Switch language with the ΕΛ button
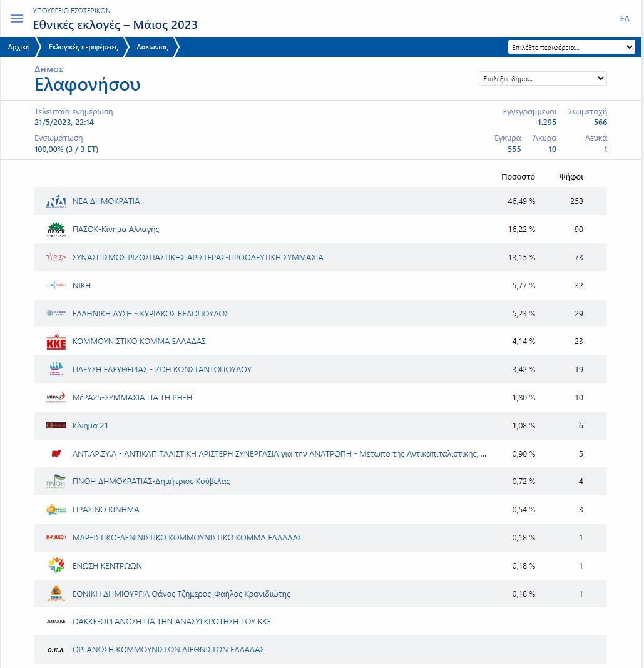Screen dimensions: 644x668 click(x=624, y=19)
